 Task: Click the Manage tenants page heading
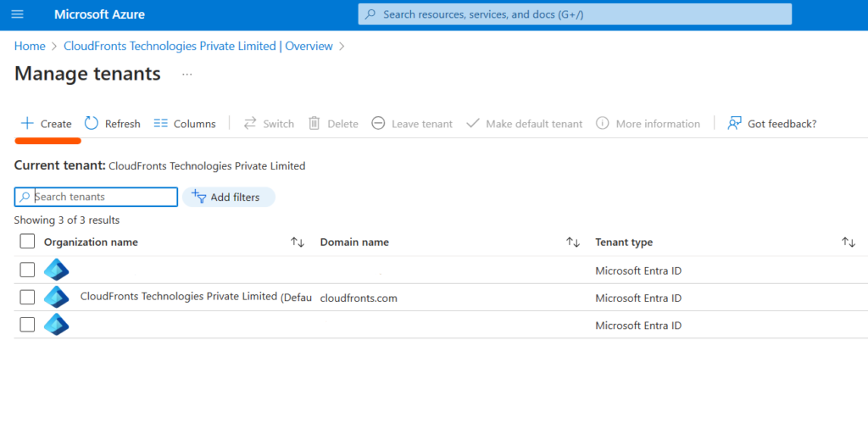pos(87,74)
